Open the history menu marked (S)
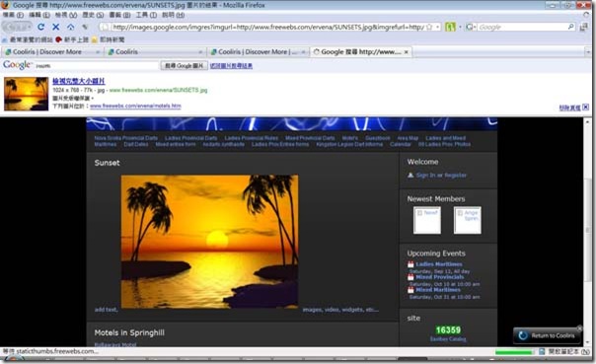Screen dimensions: 596x364 coord(93,15)
